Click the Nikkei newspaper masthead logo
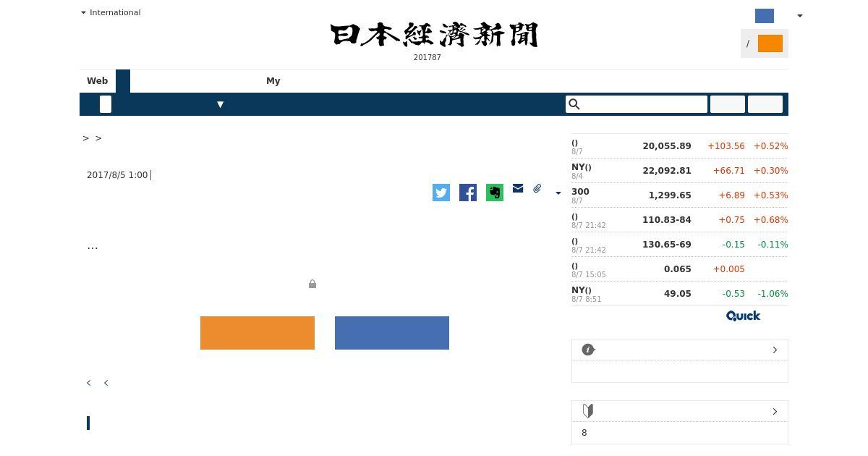This screenshot has width=868, height=456. pos(434,35)
